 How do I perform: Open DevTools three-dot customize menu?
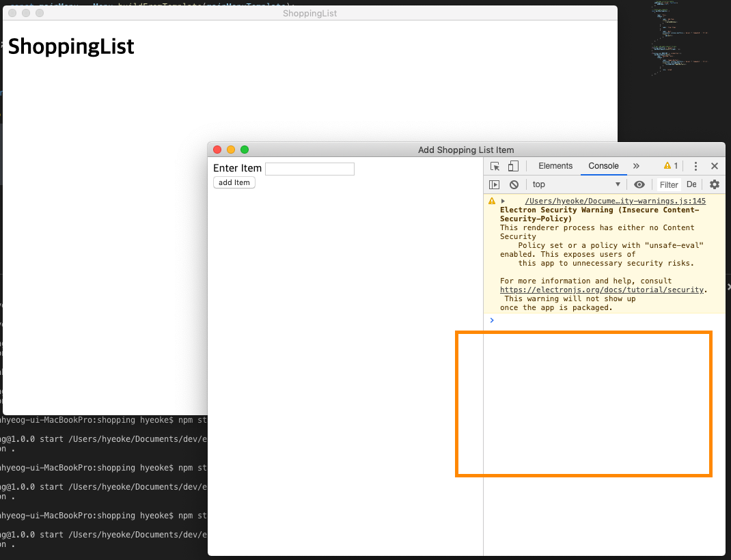point(695,166)
